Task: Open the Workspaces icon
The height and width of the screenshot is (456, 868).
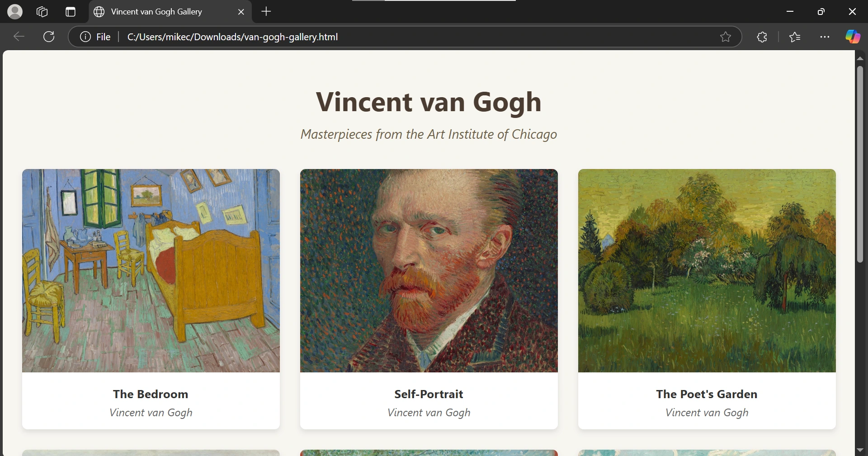Action: click(42, 12)
